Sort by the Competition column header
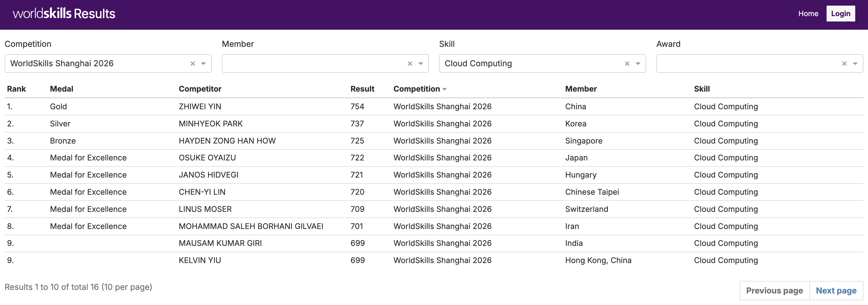The width and height of the screenshot is (868, 305). pyautogui.click(x=420, y=89)
